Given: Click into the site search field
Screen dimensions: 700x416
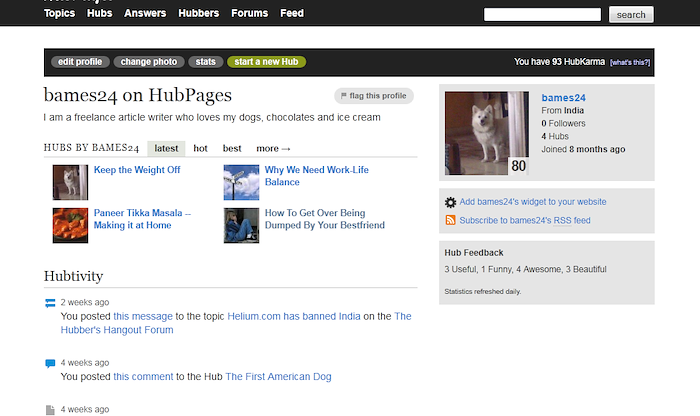Looking at the screenshot, I should click(542, 15).
